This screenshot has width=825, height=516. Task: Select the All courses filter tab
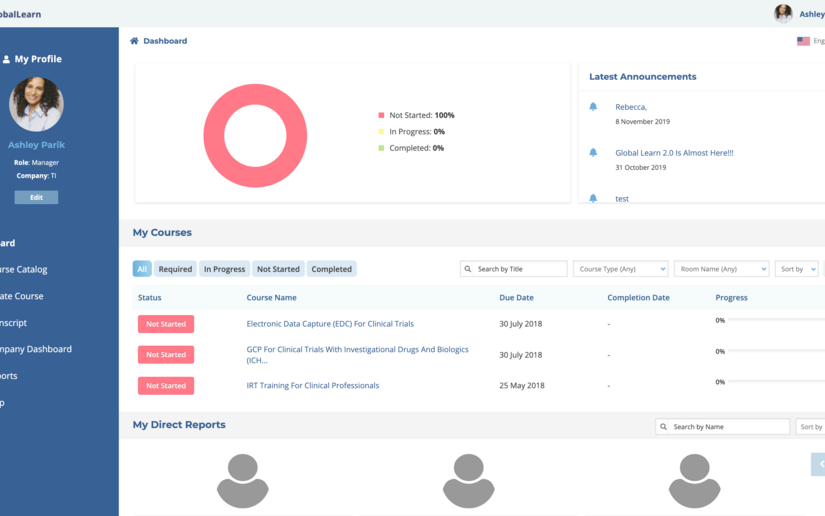click(142, 269)
